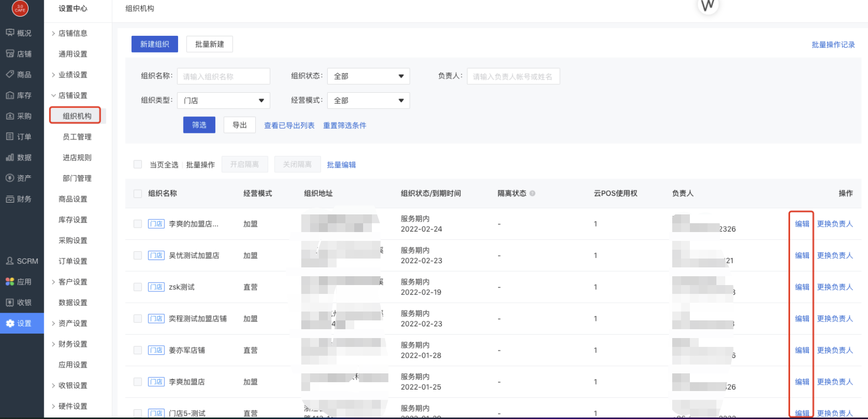Check the zsk测试 row checkbox
This screenshot has height=419, width=868.
[138, 287]
